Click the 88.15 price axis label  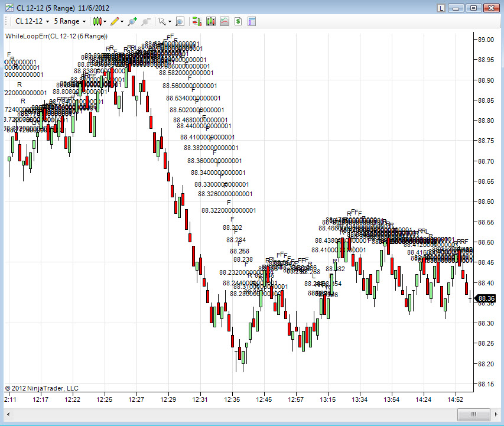pos(486,384)
